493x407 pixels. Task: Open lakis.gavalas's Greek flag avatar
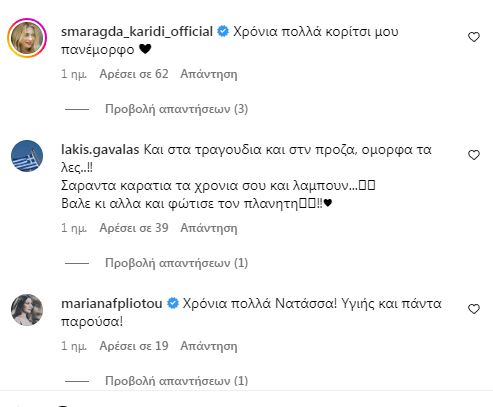tap(27, 156)
